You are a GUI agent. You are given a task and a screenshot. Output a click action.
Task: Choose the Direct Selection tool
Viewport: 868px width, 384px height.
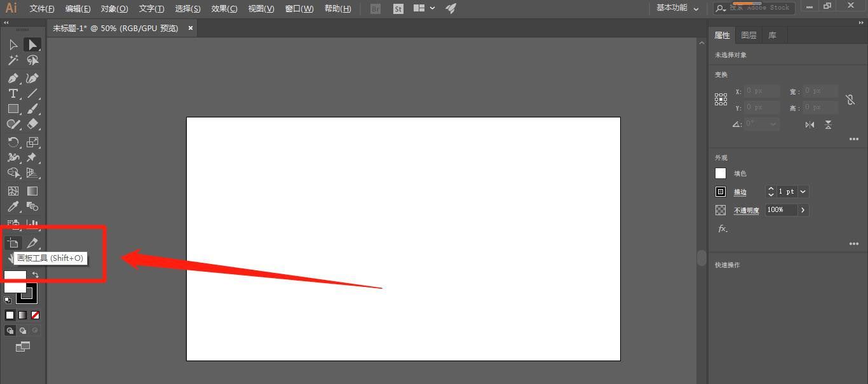point(32,44)
